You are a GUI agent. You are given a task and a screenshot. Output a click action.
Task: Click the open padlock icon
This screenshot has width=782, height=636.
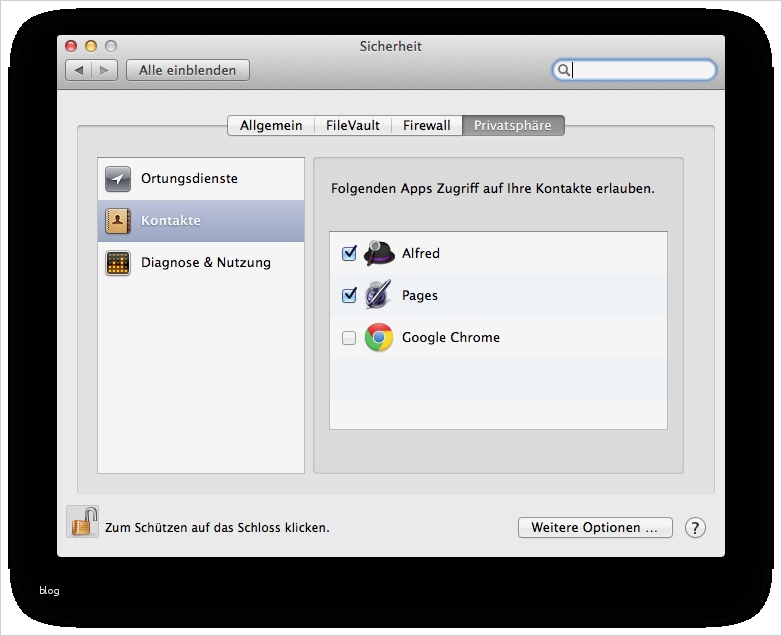tap(83, 522)
